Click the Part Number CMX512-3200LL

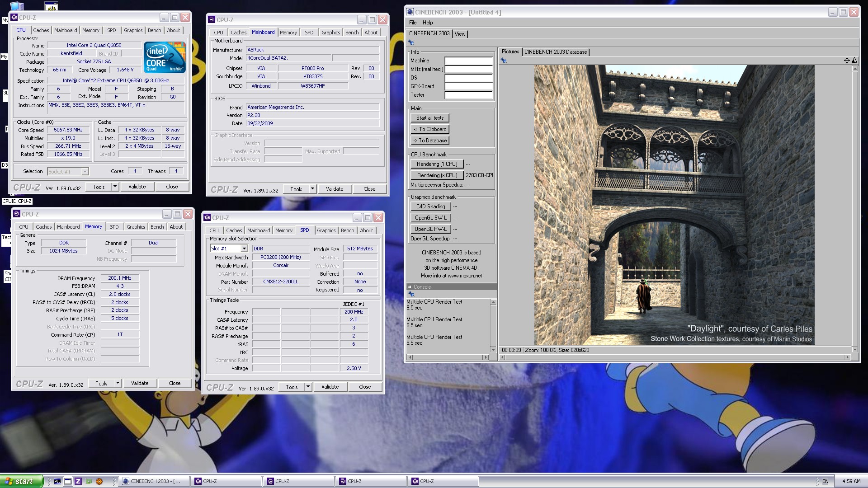pyautogui.click(x=280, y=282)
